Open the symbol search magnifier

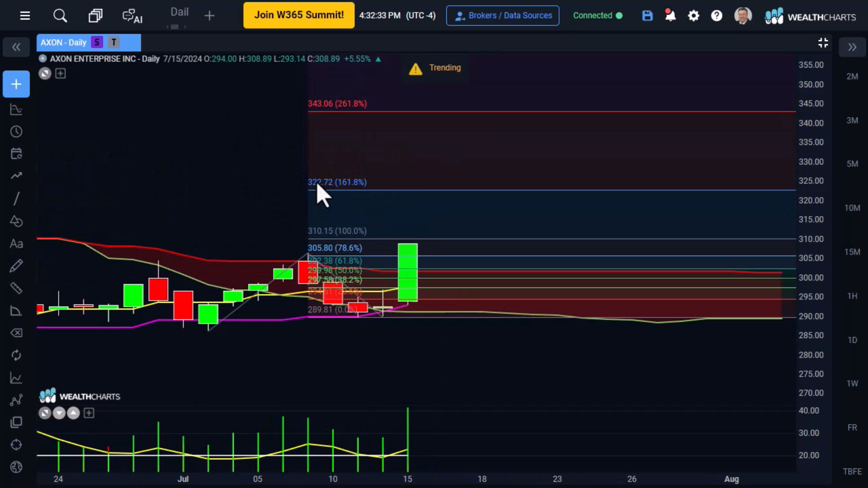(x=60, y=16)
